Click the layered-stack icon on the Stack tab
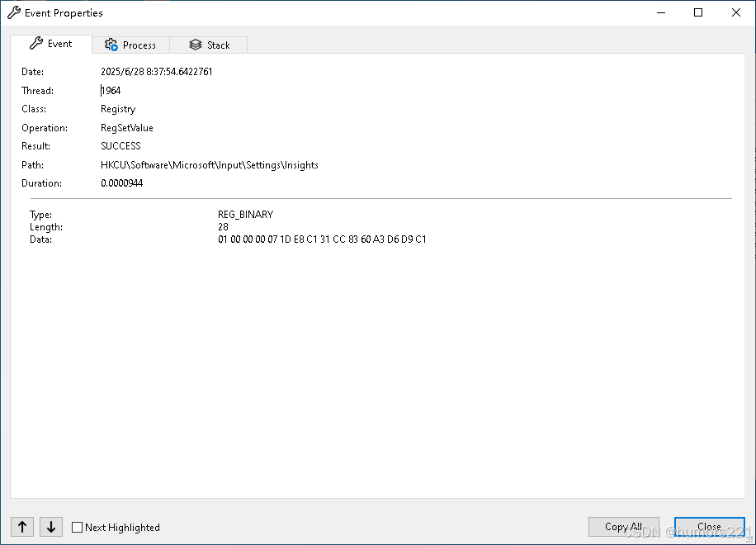756x545 pixels. point(195,45)
